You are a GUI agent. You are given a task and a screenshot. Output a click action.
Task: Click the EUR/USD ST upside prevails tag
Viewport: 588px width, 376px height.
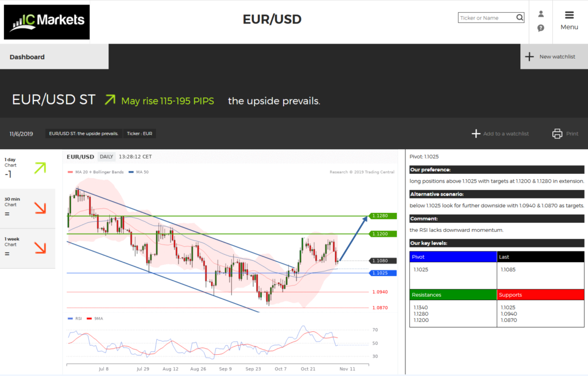(x=84, y=134)
